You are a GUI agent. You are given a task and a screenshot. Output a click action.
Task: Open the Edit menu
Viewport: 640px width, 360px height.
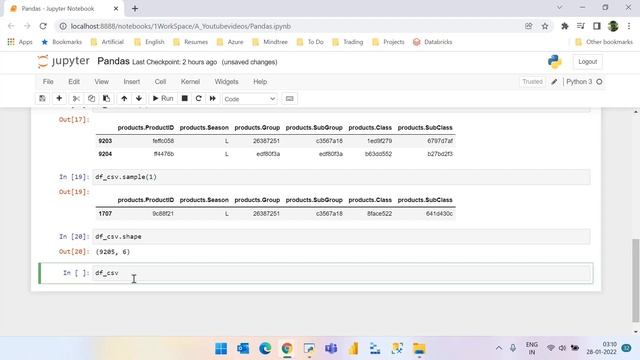[x=74, y=82]
